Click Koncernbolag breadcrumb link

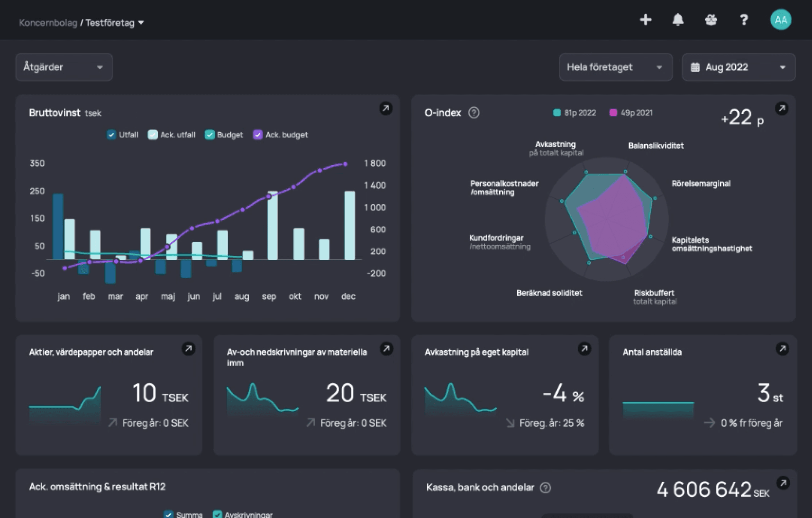(48, 23)
